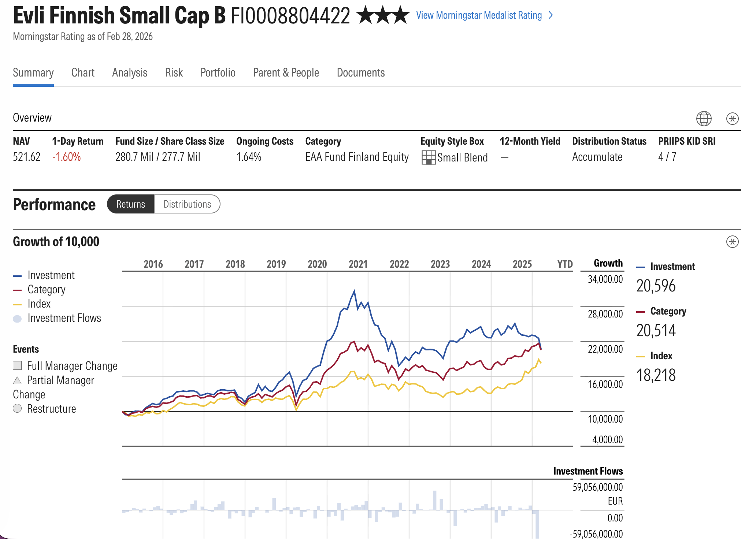Click the Partial Manager Change triangle icon

point(17,380)
